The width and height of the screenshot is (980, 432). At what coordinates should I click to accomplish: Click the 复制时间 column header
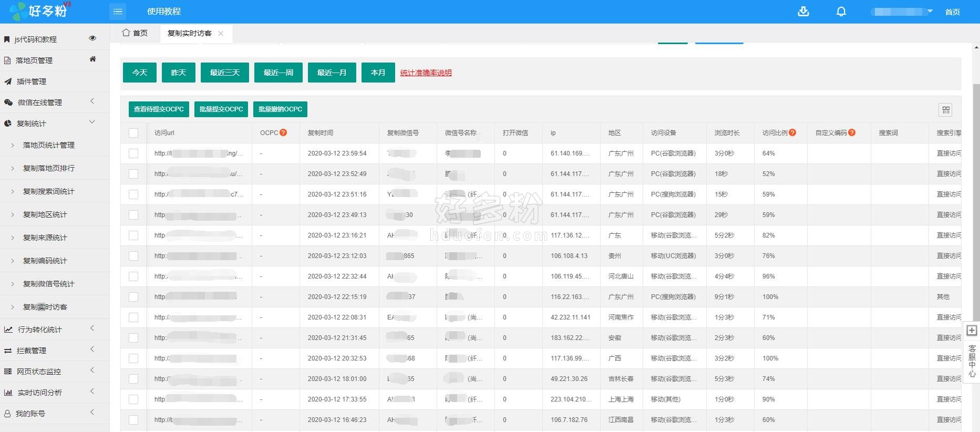coord(321,133)
